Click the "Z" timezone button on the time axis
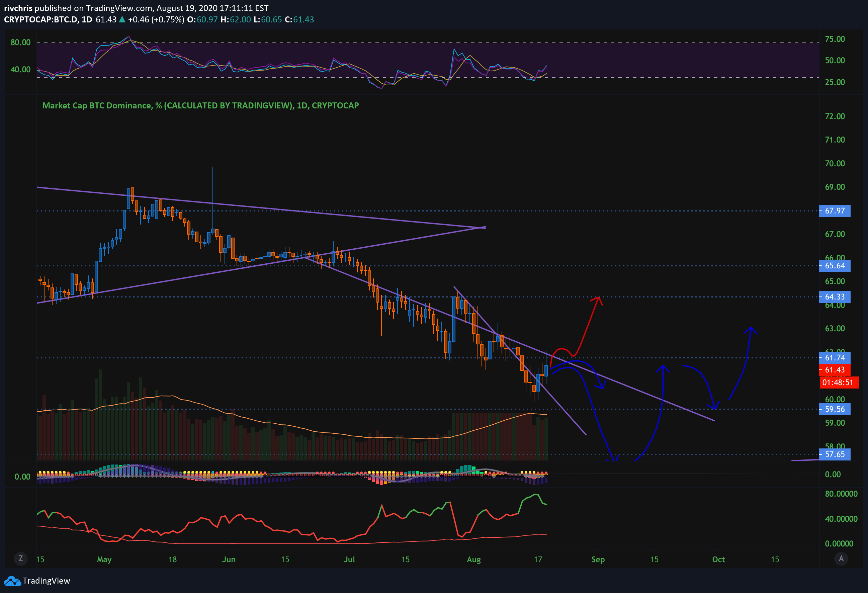Screen dimensions: 868x593 pos(21,559)
